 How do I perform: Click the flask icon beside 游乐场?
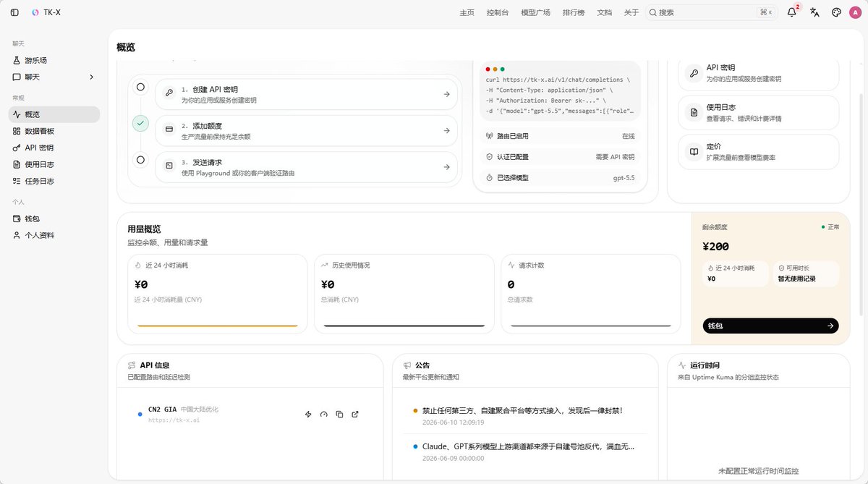[x=17, y=60]
